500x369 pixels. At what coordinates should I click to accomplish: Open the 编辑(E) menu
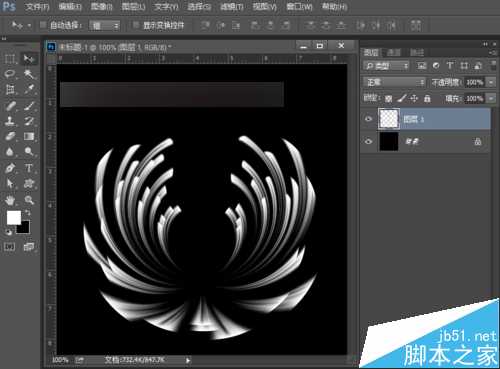[x=70, y=7]
